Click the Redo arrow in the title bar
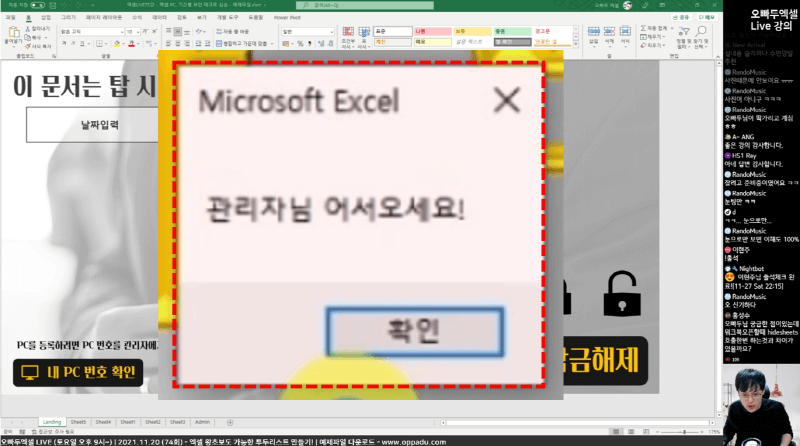Screen dimensions: 800x446 [79, 5]
